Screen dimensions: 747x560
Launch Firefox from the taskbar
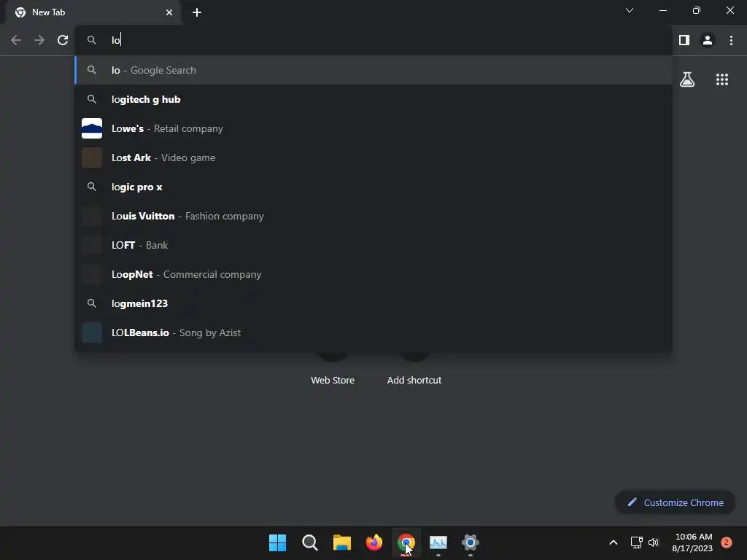pos(374,542)
